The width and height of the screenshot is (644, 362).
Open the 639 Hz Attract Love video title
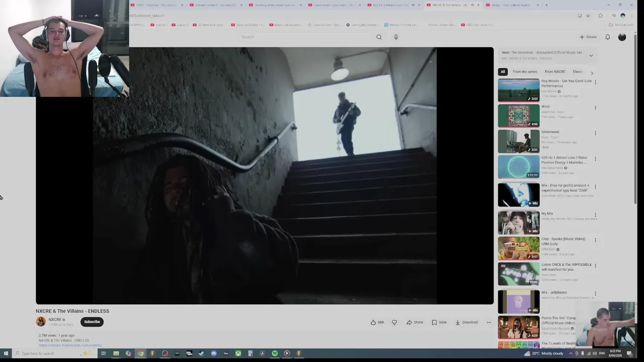(564, 160)
